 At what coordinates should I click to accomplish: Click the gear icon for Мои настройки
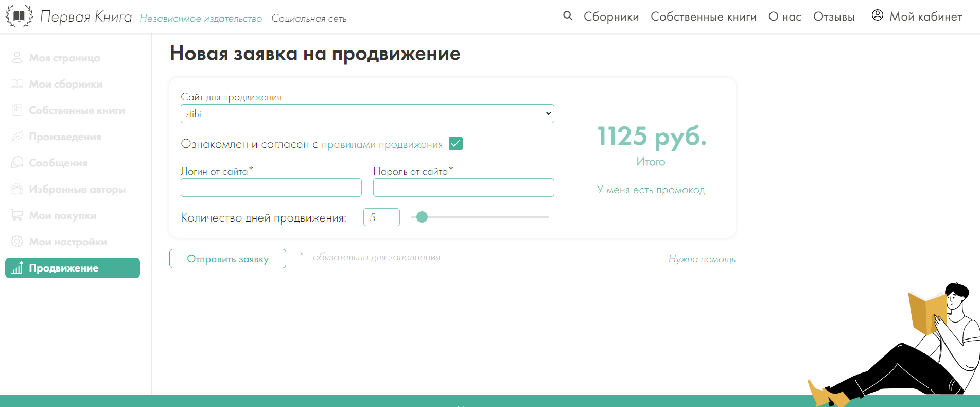pyautogui.click(x=17, y=242)
